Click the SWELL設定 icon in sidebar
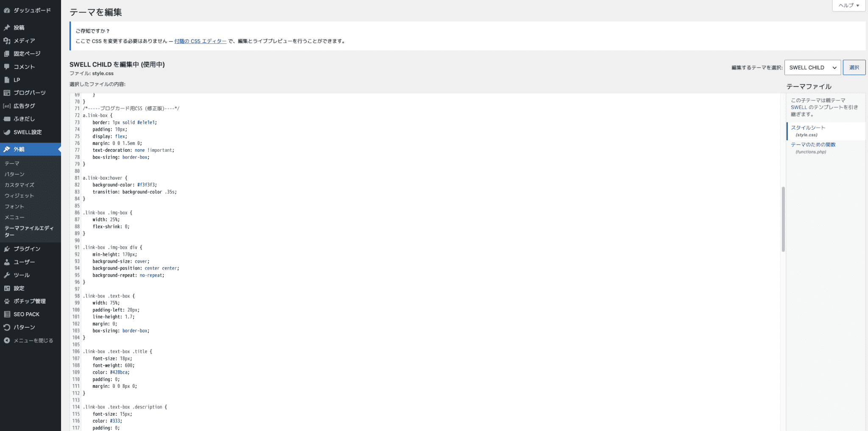Screen dimensions: 868x431 click(7, 132)
